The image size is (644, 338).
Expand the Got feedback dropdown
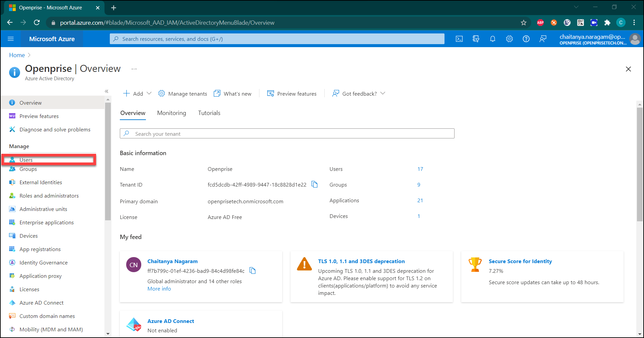pyautogui.click(x=383, y=93)
